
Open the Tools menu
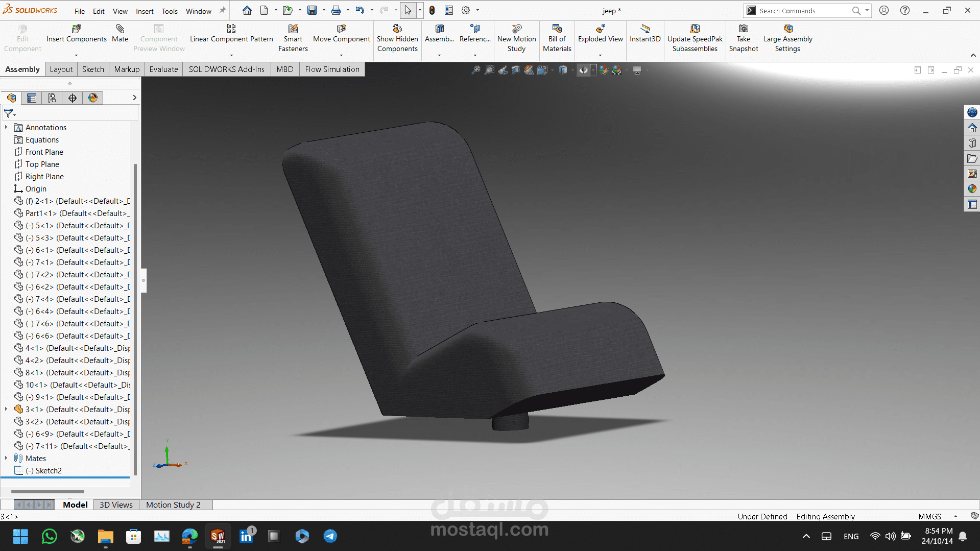click(170, 11)
